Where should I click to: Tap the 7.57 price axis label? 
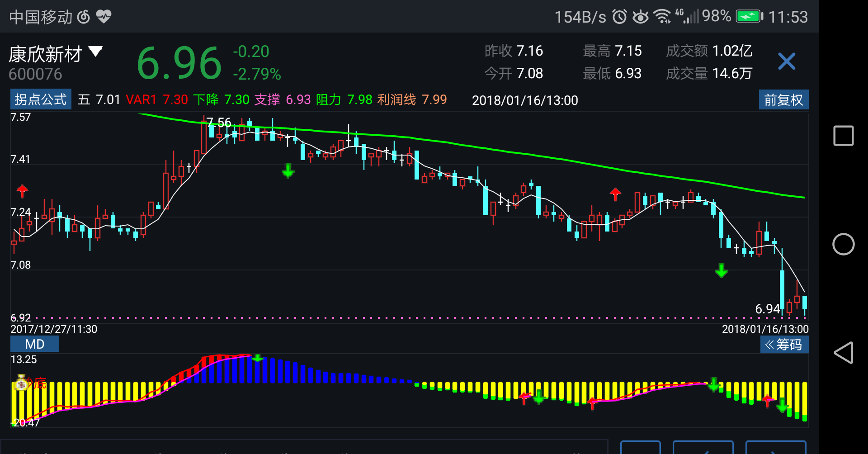(x=20, y=117)
